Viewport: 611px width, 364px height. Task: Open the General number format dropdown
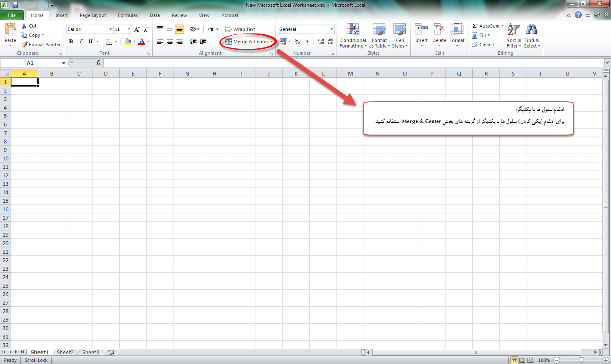pos(331,29)
